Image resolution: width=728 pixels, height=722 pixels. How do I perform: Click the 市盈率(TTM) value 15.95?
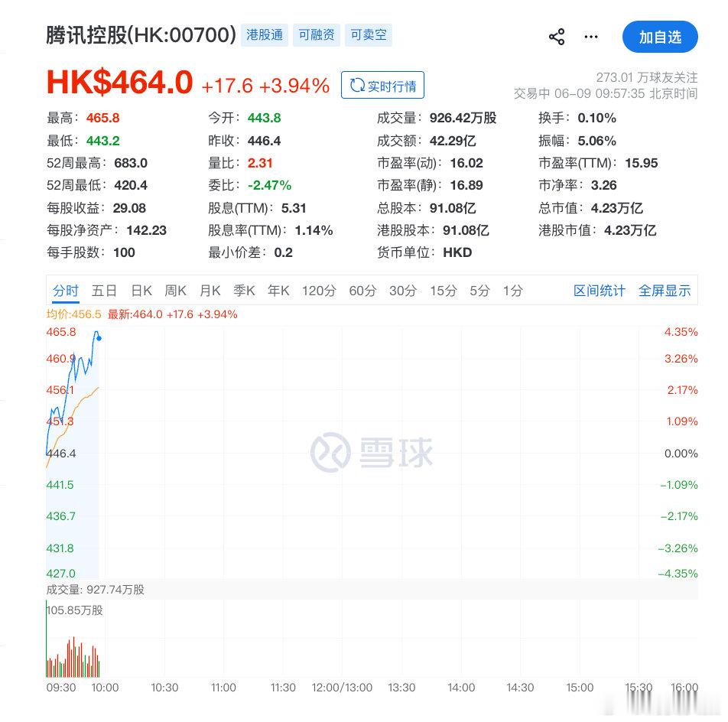641,163
